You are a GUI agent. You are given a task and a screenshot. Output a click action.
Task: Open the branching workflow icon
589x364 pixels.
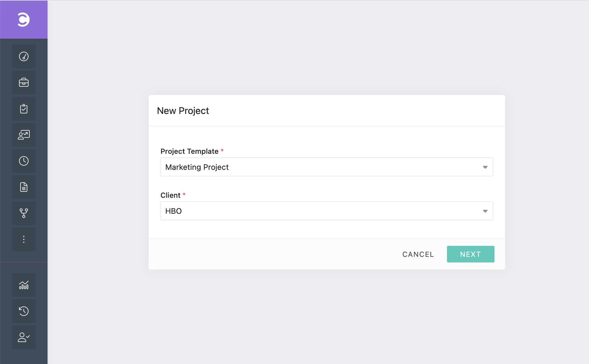point(24,213)
